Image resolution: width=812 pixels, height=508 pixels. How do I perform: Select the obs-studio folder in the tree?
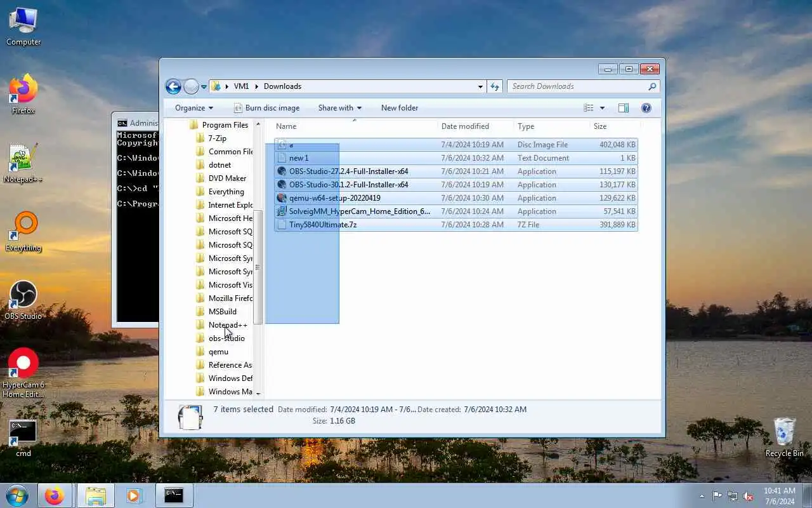pyautogui.click(x=220, y=338)
